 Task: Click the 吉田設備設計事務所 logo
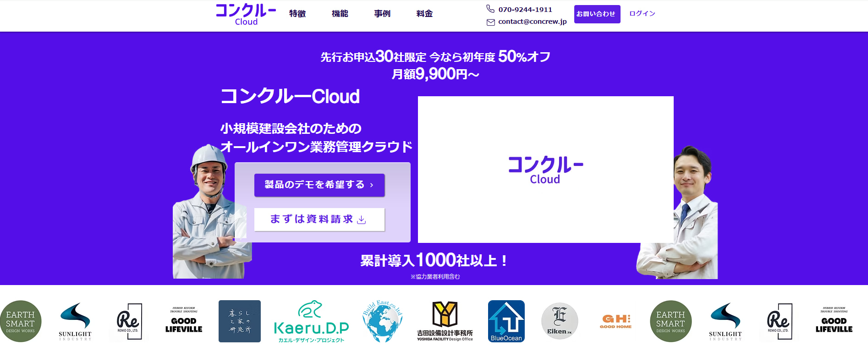[445, 321]
